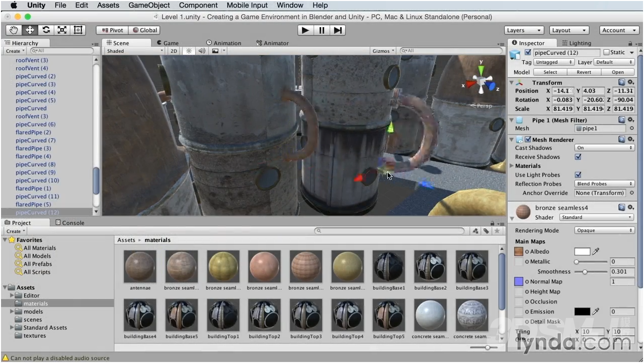Open the Shaded draw mode dropdown

(134, 51)
